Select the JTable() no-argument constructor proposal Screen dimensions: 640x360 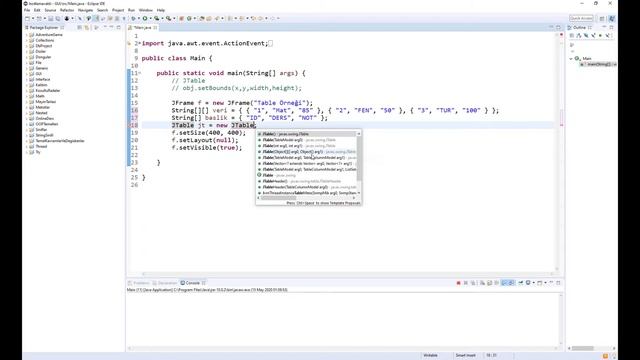[307, 134]
